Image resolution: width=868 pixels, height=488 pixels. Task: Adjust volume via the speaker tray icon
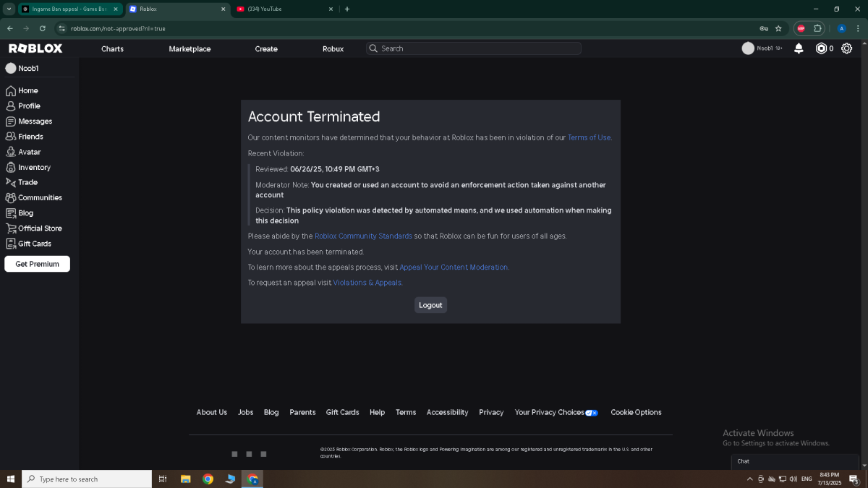pyautogui.click(x=793, y=479)
